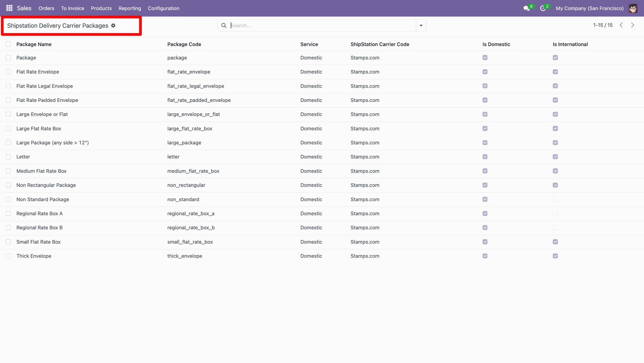Open the Orders menu
Image resolution: width=644 pixels, height=363 pixels.
(x=46, y=8)
